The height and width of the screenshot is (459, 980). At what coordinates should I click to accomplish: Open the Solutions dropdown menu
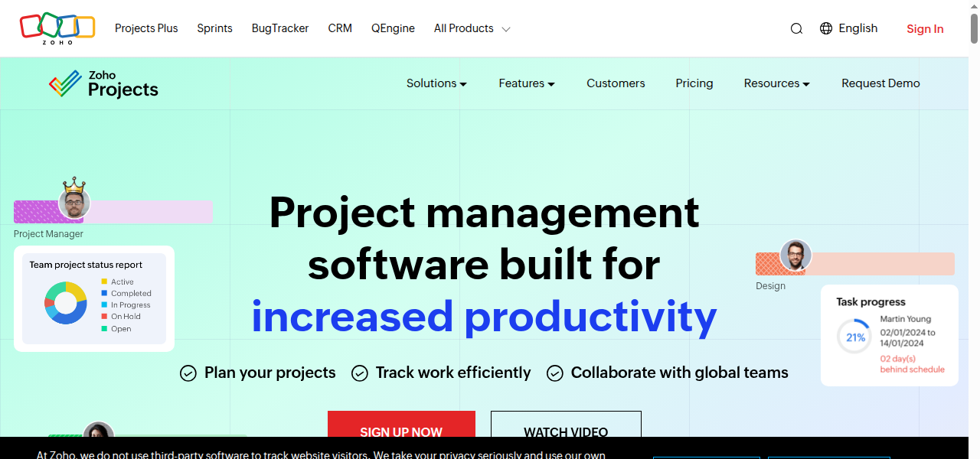[x=436, y=83]
